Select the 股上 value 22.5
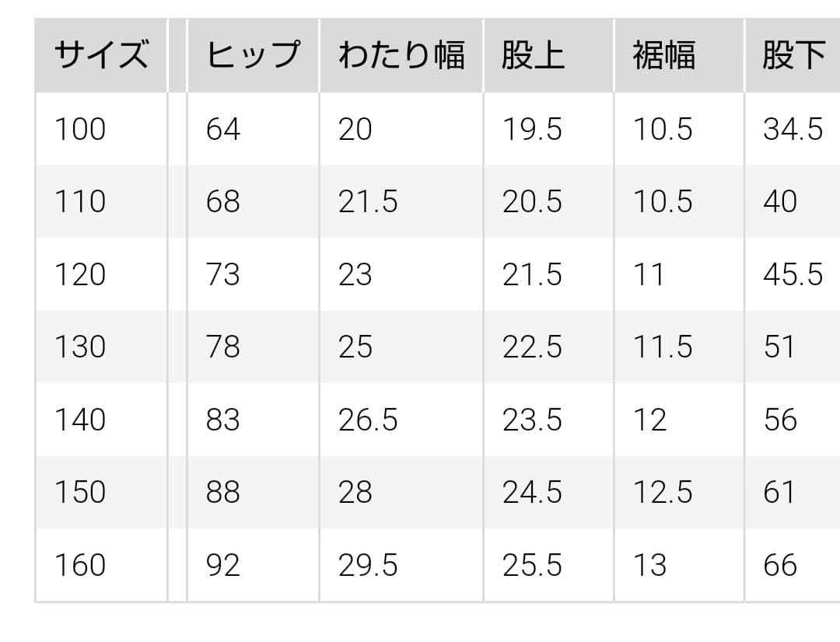840x642 pixels. [532, 347]
